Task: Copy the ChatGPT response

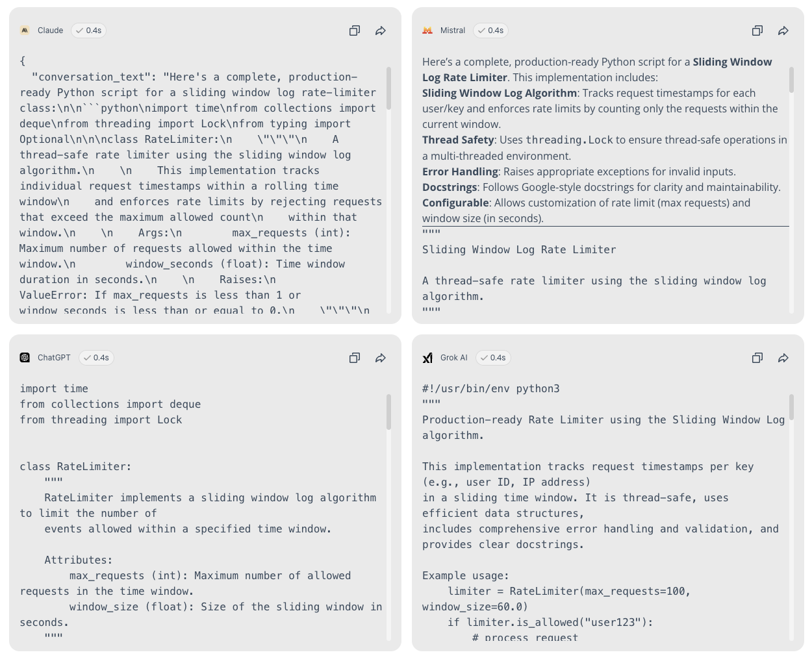Action: 355,358
